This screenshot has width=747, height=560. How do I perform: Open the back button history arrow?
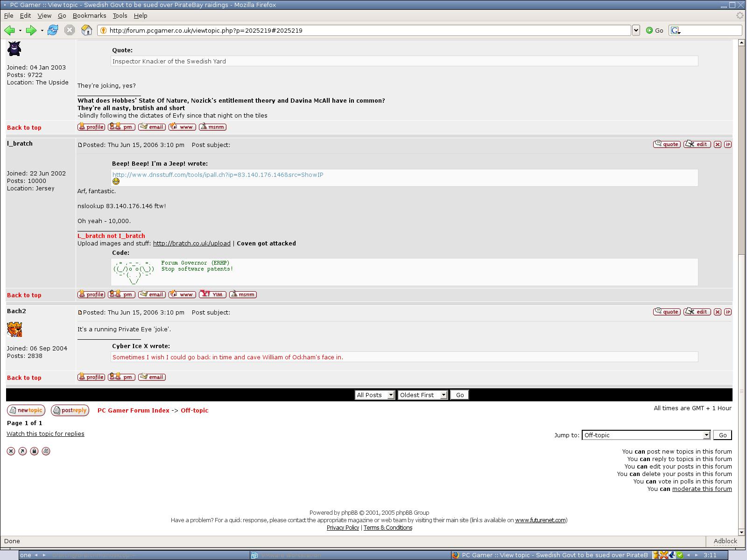coord(20,31)
